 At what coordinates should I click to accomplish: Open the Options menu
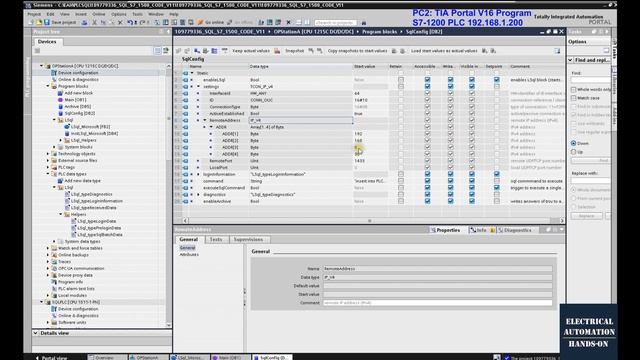[x=119, y=14]
